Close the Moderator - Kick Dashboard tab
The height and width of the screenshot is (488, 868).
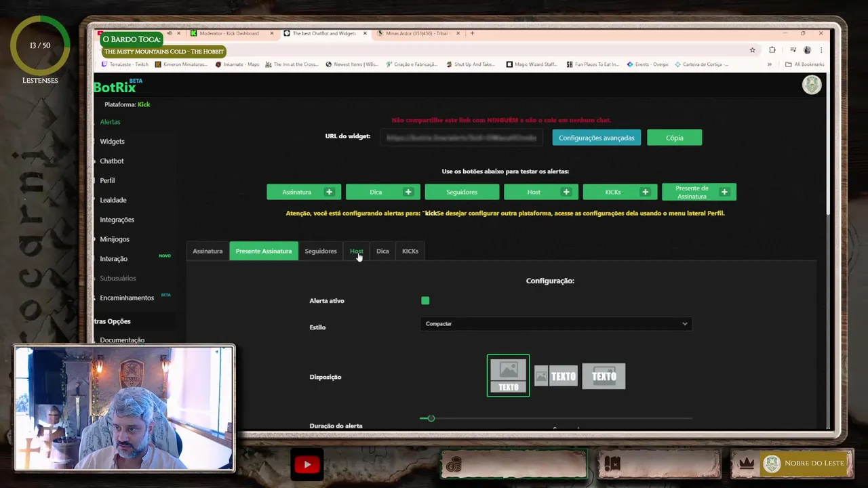coord(272,33)
